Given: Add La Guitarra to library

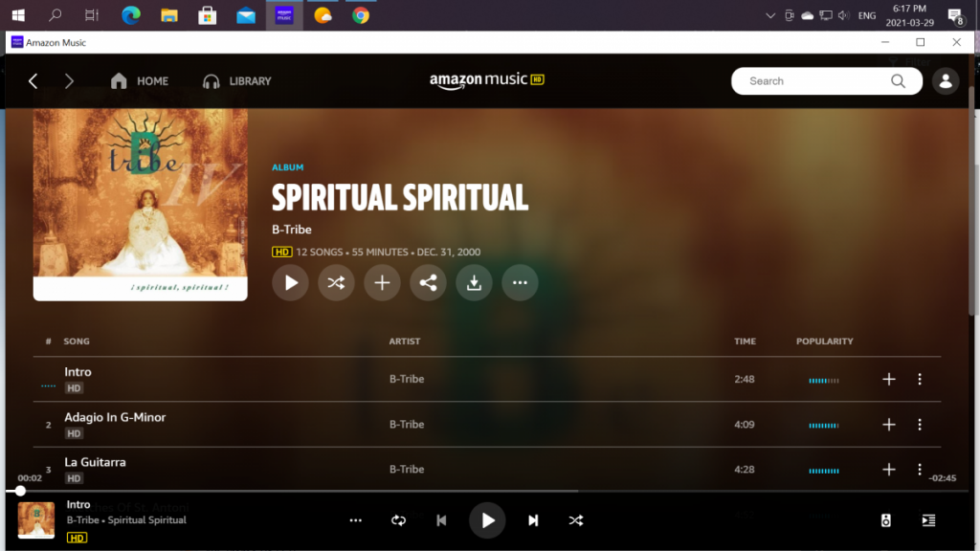Looking at the screenshot, I should (x=889, y=470).
